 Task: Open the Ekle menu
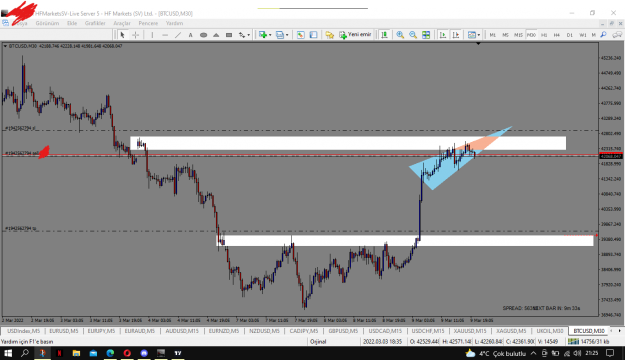[x=72, y=24]
